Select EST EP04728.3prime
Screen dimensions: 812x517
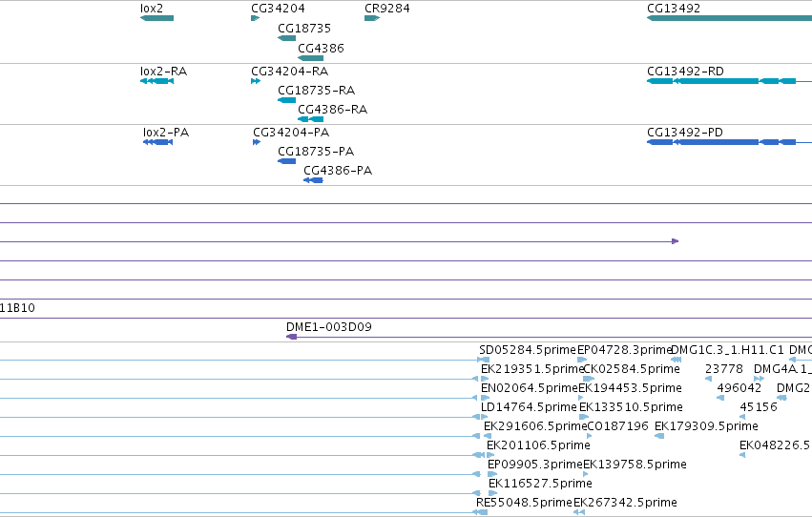pyautogui.click(x=625, y=350)
